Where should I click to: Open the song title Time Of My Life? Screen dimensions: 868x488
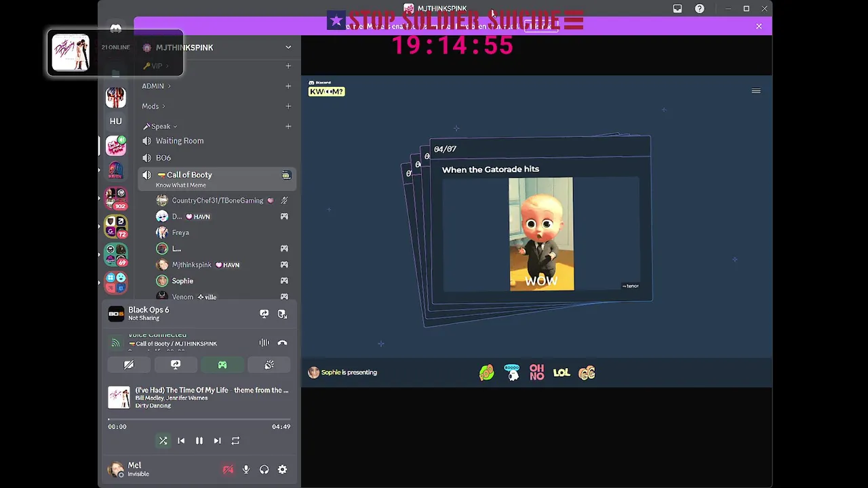[x=212, y=390]
